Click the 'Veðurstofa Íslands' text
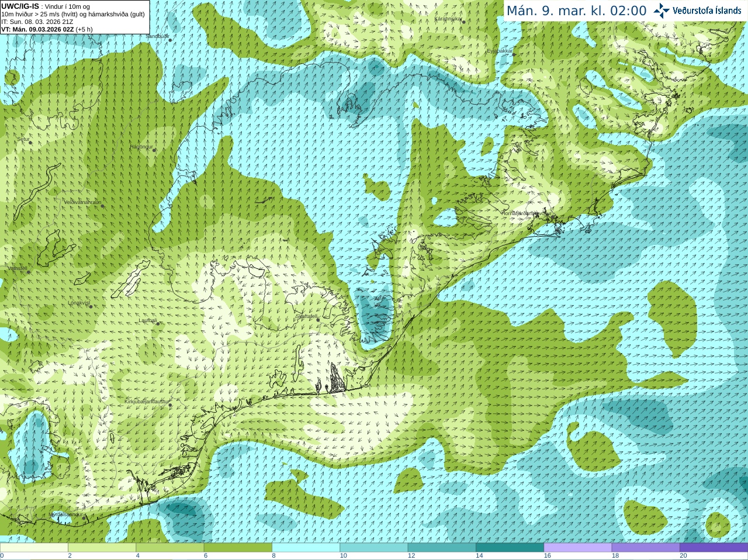Screen dimensions: 748x560 click(x=707, y=11)
